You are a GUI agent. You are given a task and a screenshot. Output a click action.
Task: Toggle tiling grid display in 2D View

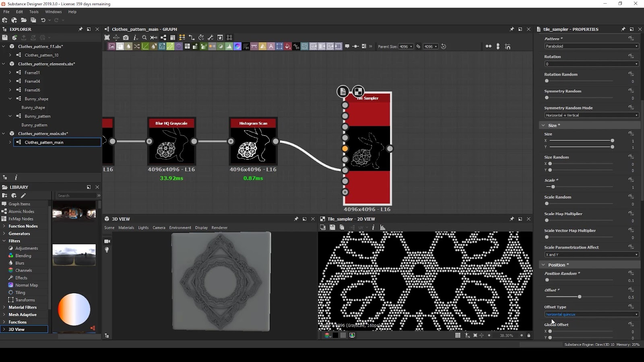[x=458, y=335]
